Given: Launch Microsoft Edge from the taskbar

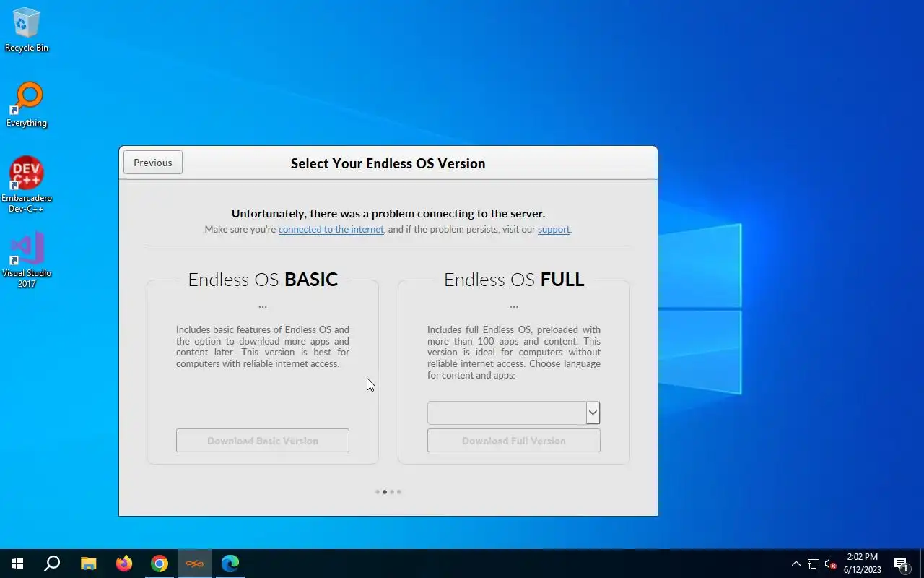Looking at the screenshot, I should click(x=230, y=564).
